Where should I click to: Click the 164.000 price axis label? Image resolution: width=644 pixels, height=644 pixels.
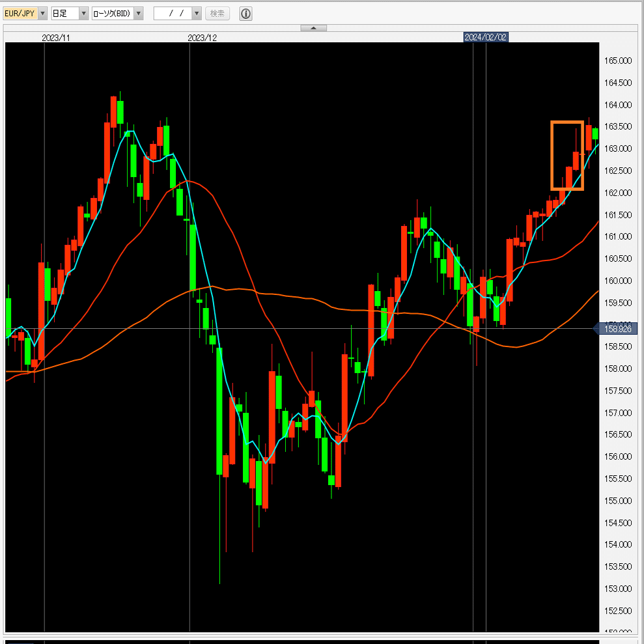tap(618, 105)
